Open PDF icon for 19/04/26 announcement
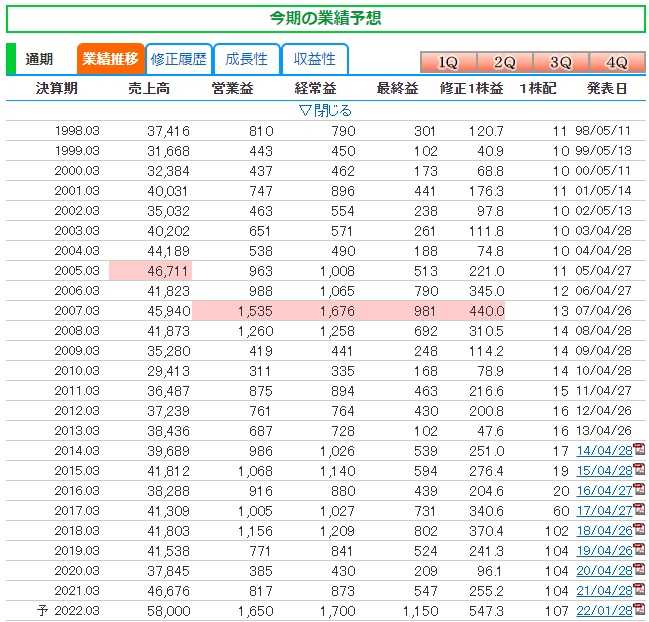The width and height of the screenshot is (649, 622). click(x=637, y=549)
